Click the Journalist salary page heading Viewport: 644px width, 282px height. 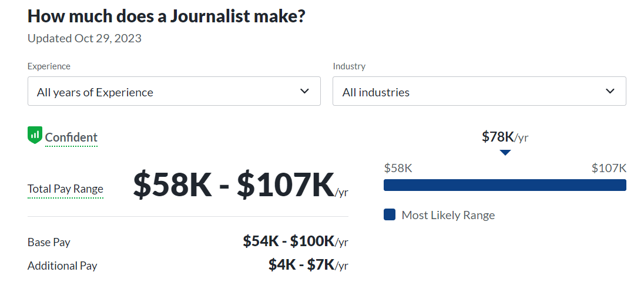[x=166, y=16]
